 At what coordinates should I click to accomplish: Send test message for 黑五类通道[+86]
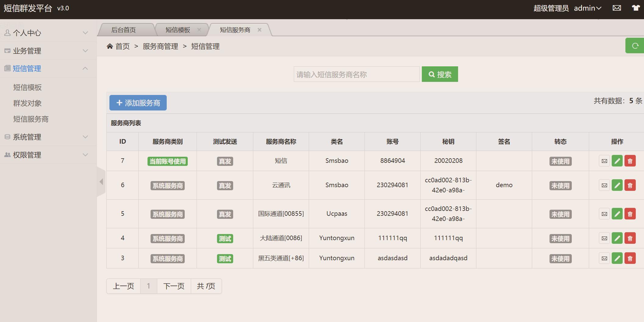604,258
